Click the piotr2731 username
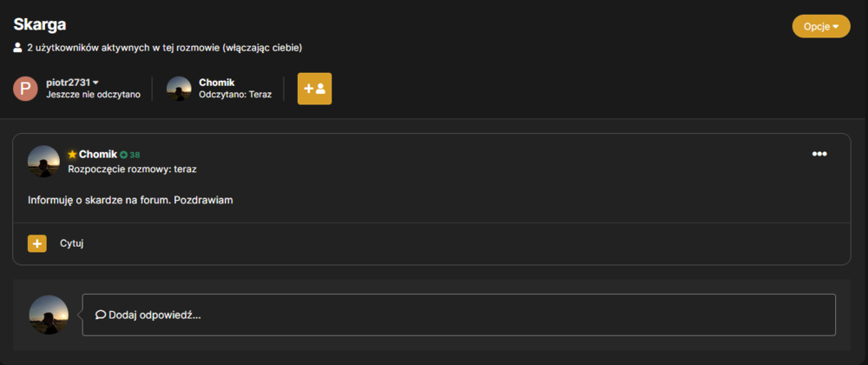Image resolution: width=868 pixels, height=365 pixels. pyautogui.click(x=68, y=83)
